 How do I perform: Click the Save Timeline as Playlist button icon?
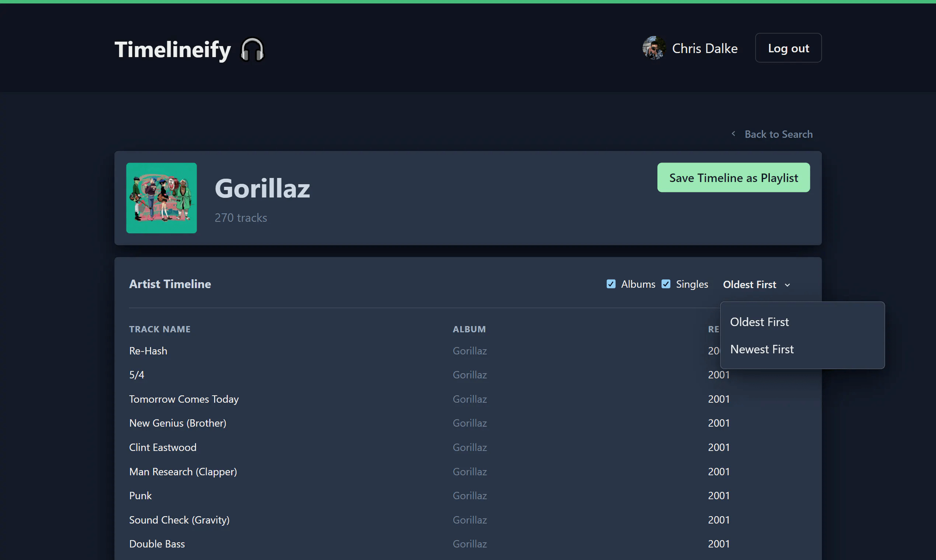pyautogui.click(x=733, y=177)
